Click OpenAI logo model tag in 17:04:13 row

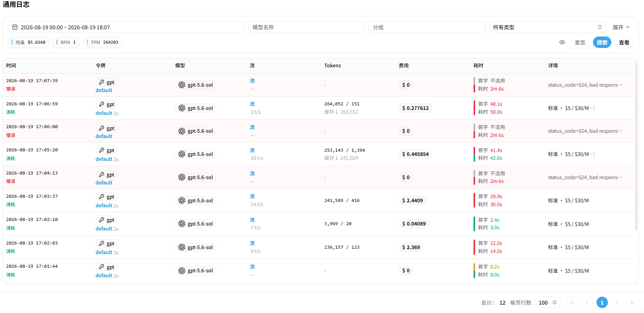point(196,177)
